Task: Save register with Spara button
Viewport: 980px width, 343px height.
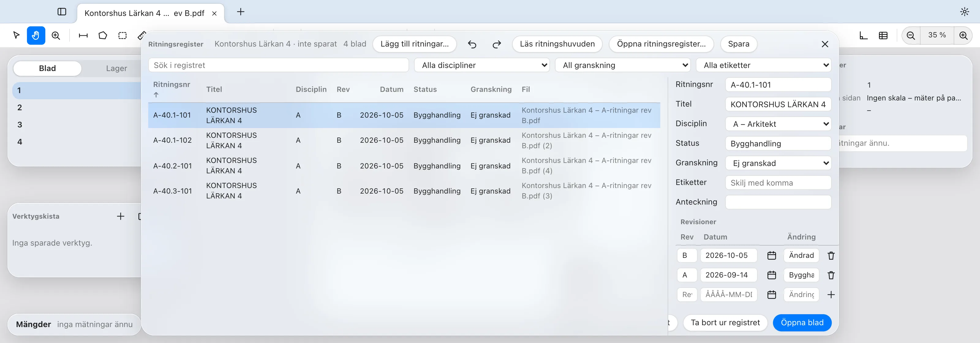Action: click(x=738, y=44)
